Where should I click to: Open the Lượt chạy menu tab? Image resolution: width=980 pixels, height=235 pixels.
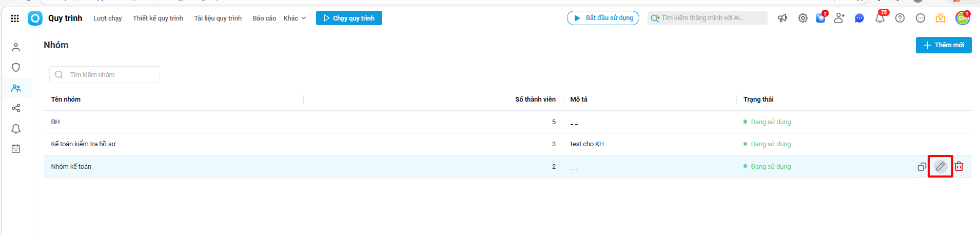tap(108, 18)
